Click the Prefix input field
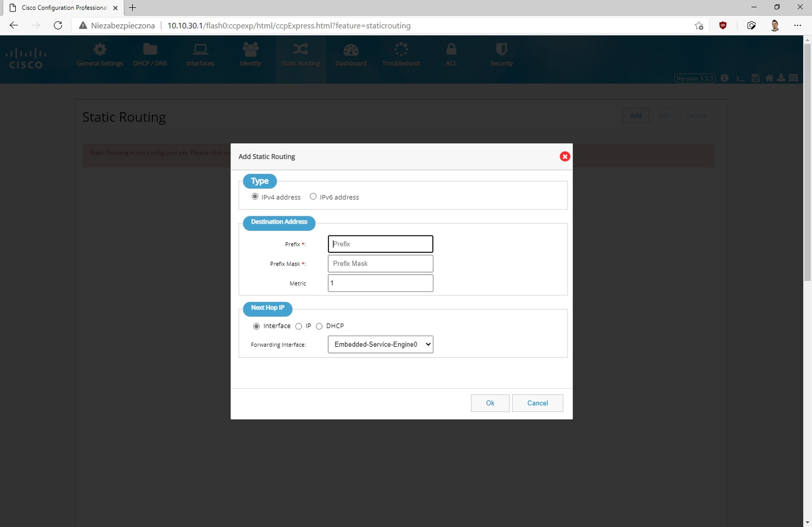The height and width of the screenshot is (527, 812). pyautogui.click(x=380, y=244)
